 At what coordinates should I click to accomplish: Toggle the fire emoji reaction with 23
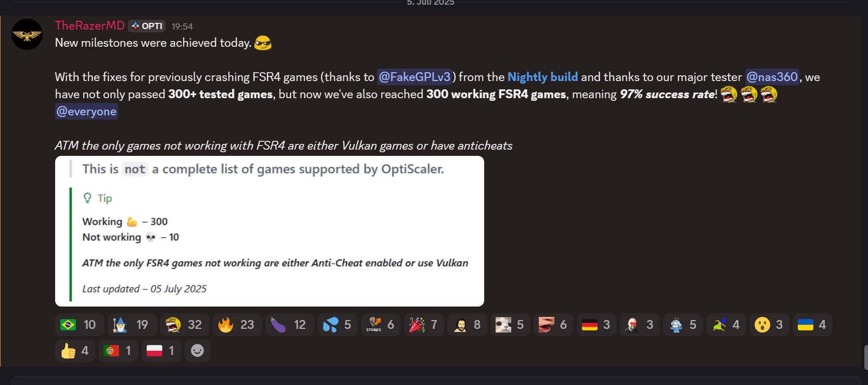[x=237, y=325]
